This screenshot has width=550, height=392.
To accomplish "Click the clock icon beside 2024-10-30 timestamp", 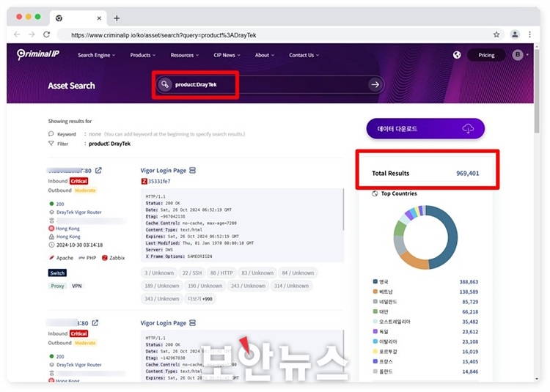I will click(51, 245).
